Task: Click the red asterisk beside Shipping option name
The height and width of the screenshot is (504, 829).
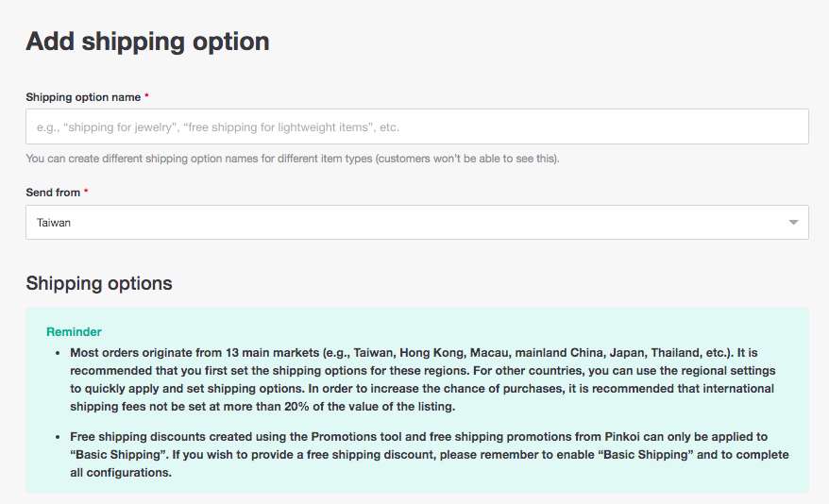Action: (x=146, y=97)
